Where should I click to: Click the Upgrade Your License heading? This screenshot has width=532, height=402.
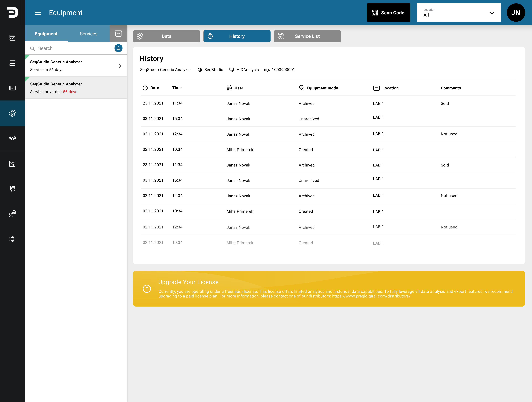coord(188,282)
